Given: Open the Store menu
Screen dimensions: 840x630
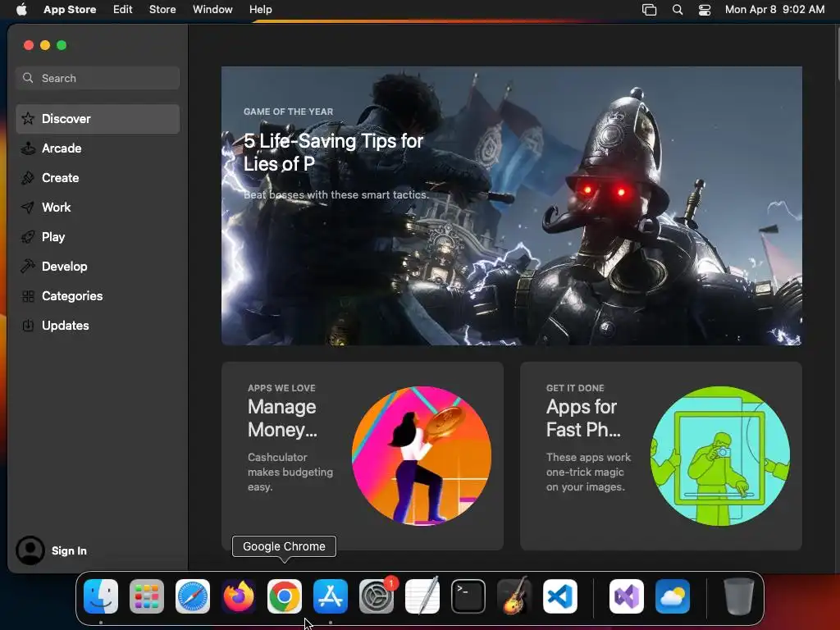Looking at the screenshot, I should (162, 10).
